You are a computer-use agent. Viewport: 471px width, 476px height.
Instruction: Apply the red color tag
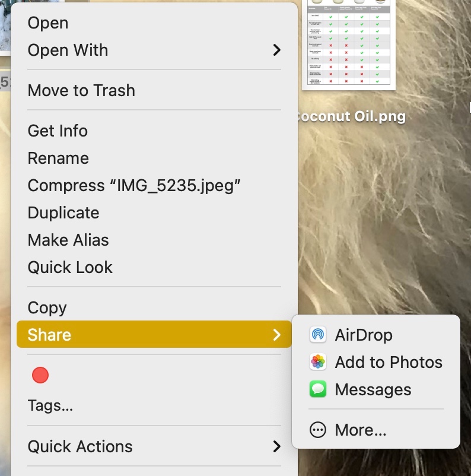click(40, 375)
